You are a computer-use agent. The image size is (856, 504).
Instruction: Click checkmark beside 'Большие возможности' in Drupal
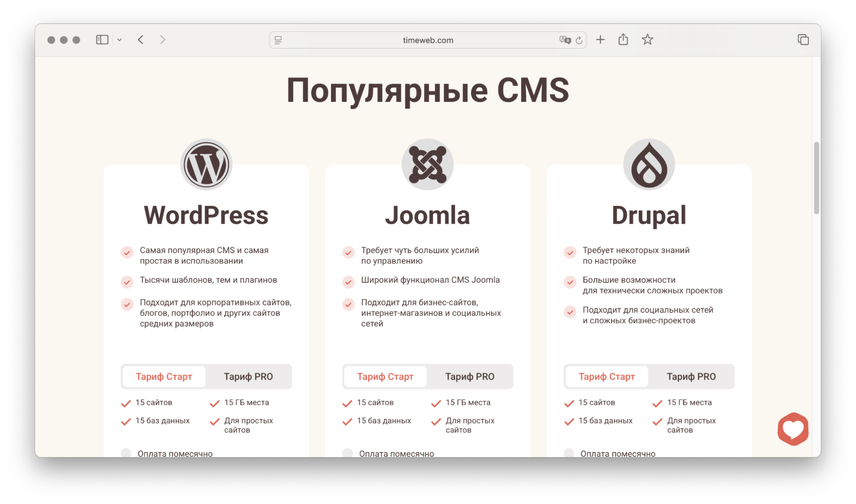click(570, 282)
